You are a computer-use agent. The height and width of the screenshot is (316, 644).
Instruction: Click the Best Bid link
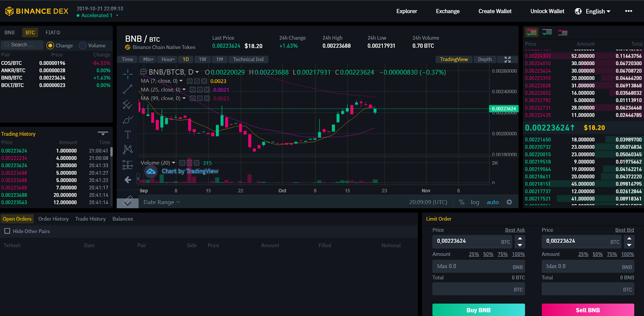pos(624,230)
